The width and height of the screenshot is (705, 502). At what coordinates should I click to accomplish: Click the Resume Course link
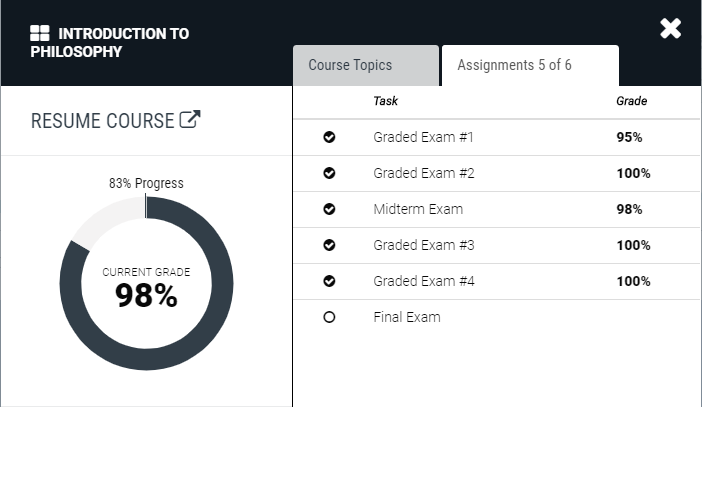(116, 120)
